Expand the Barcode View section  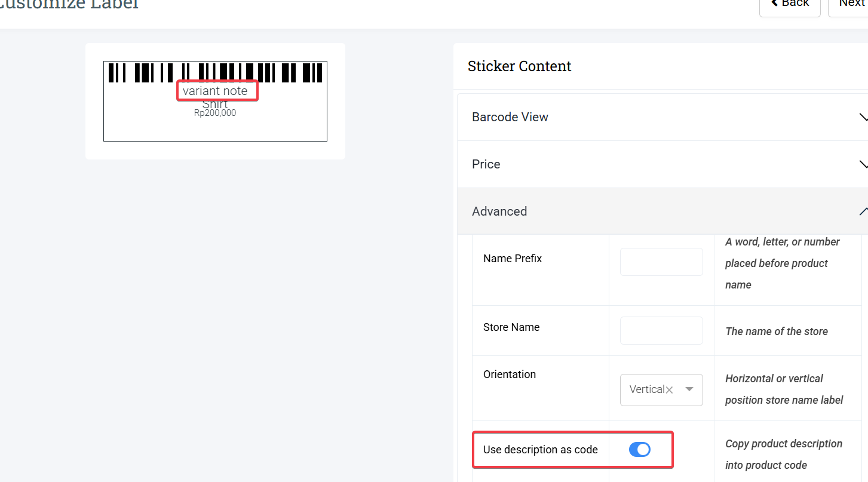tap(510, 117)
